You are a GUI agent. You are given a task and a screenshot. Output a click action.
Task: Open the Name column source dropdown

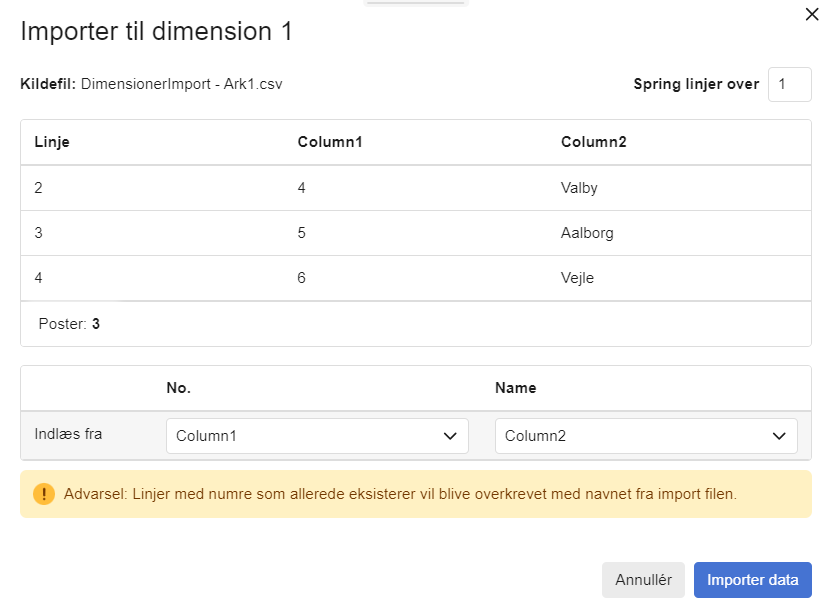click(x=646, y=436)
